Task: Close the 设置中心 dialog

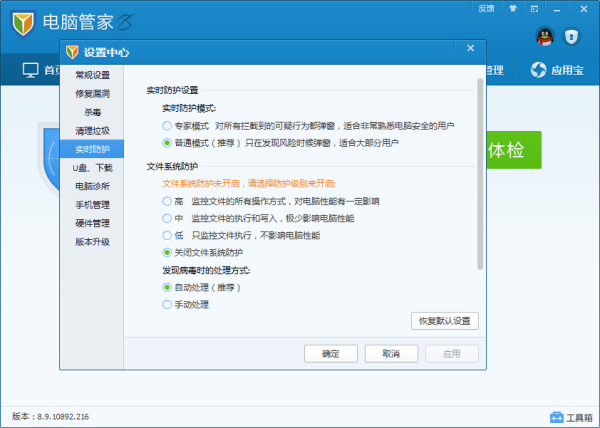Action: click(471, 48)
